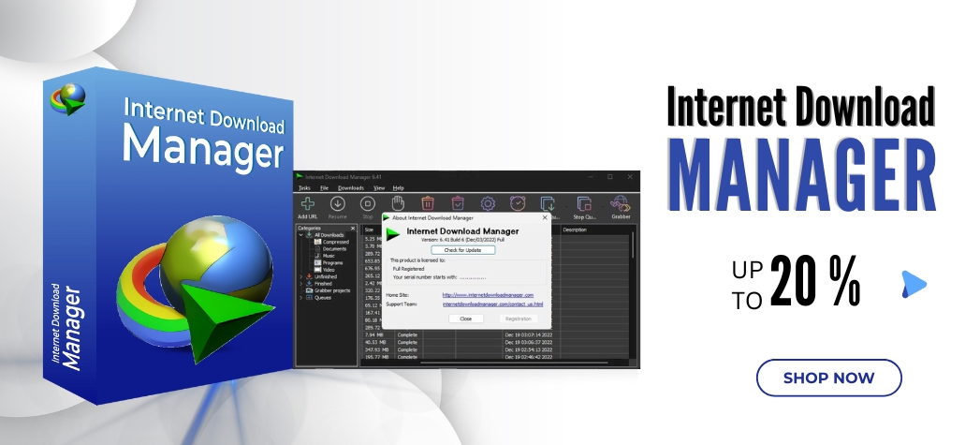The height and width of the screenshot is (445, 980).
Task: Open the Help menu
Action: tap(398, 187)
